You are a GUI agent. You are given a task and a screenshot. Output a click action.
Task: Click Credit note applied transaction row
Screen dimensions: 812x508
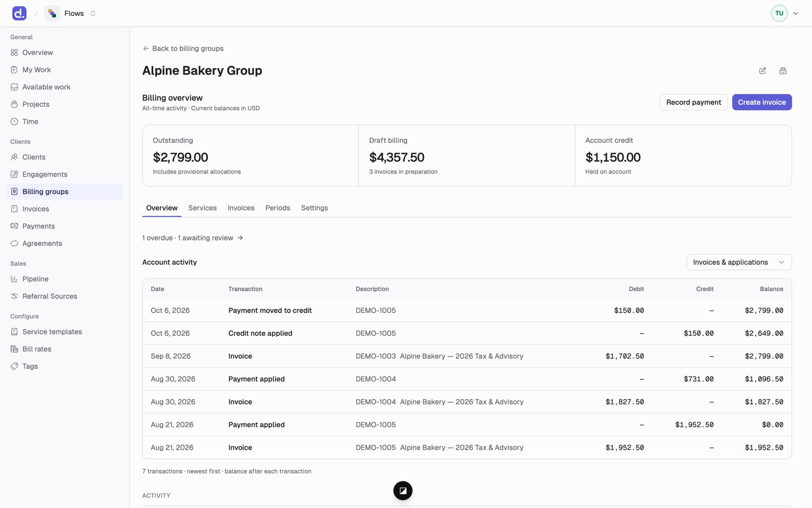tap(467, 333)
